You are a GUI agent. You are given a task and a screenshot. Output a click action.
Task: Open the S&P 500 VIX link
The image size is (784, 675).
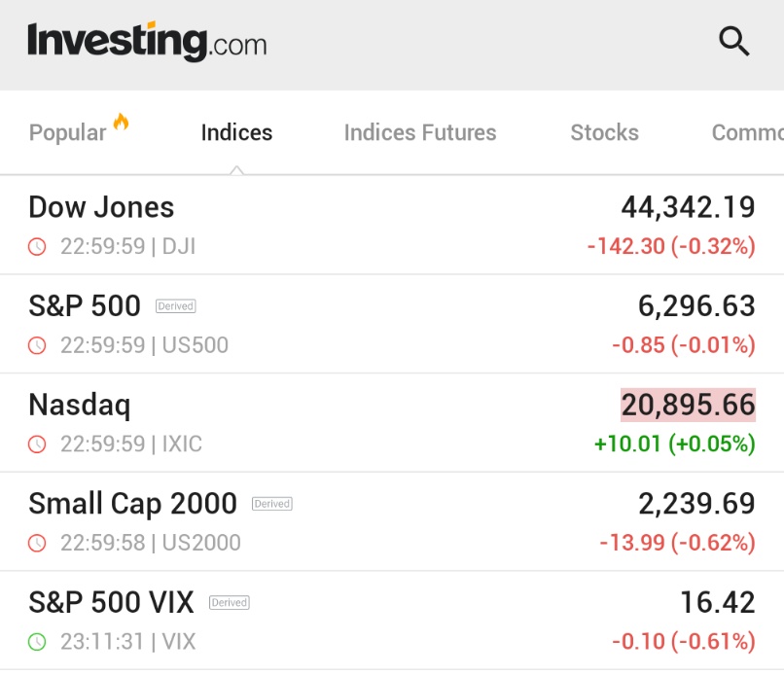coord(111,602)
